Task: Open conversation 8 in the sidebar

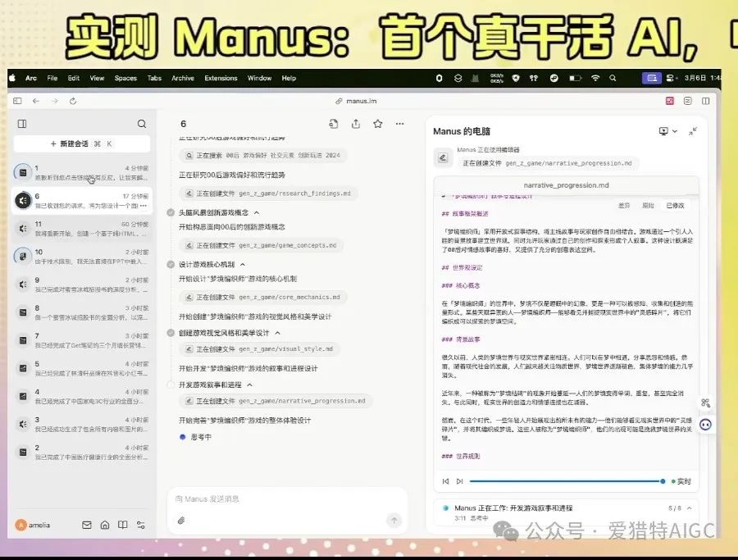Action: [82, 312]
